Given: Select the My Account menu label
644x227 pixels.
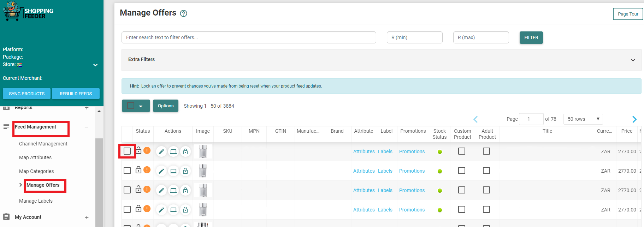Looking at the screenshot, I should (x=28, y=217).
